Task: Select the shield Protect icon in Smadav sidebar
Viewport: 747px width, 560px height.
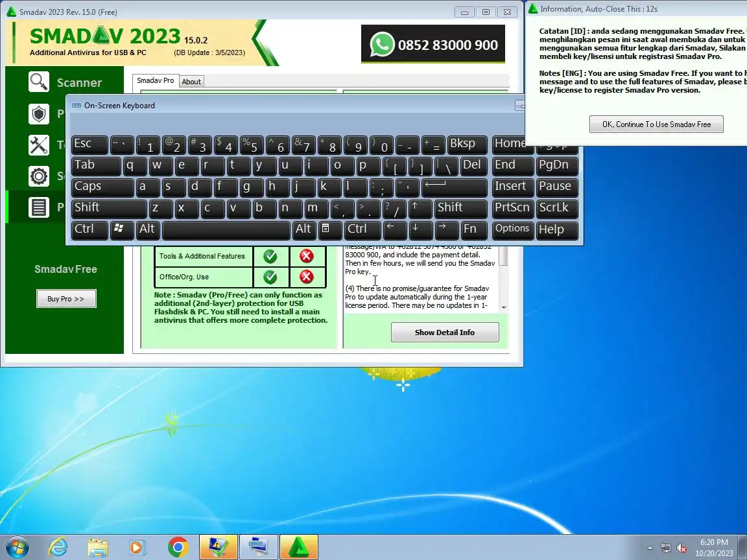Action: 39,114
